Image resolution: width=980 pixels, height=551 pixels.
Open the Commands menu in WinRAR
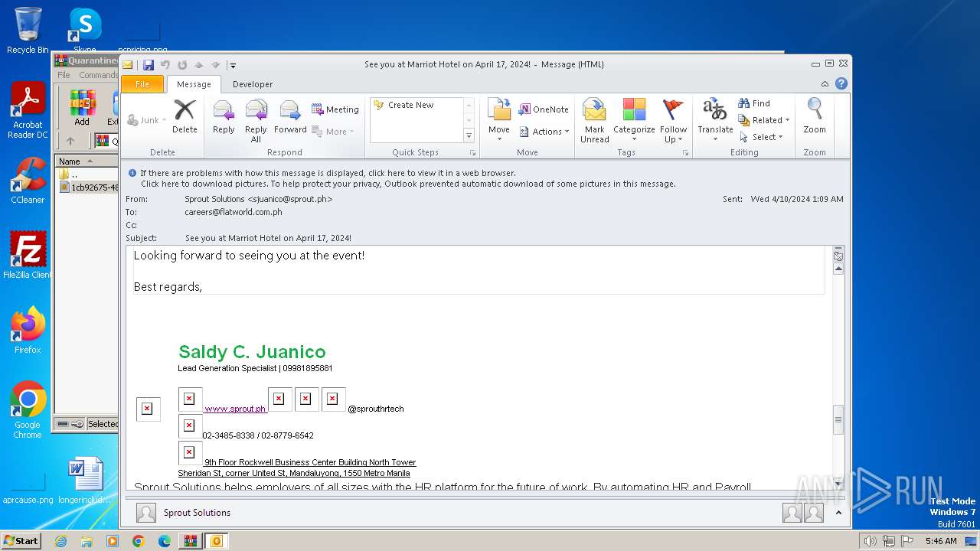tap(98, 75)
